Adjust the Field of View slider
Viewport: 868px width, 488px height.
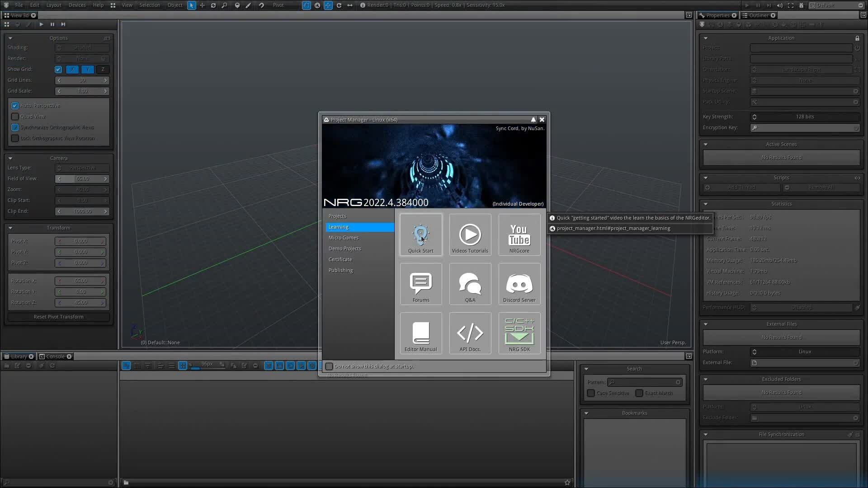[82, 179]
